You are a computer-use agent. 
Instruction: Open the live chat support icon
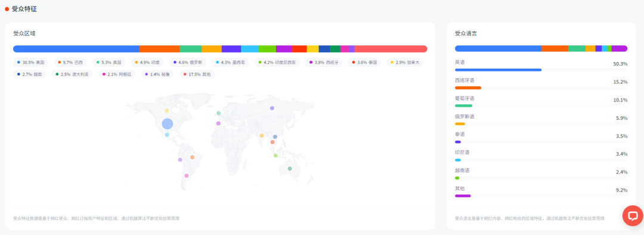633,216
